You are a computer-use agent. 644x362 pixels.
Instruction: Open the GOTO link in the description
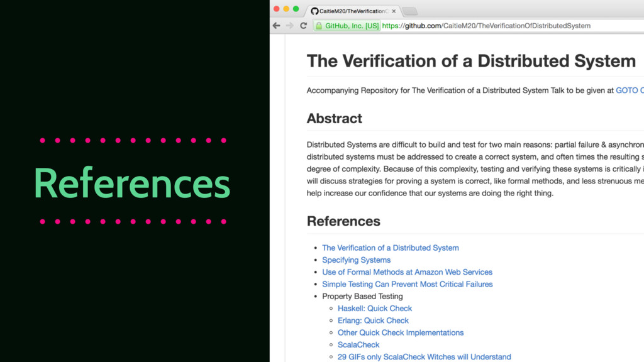(x=629, y=90)
